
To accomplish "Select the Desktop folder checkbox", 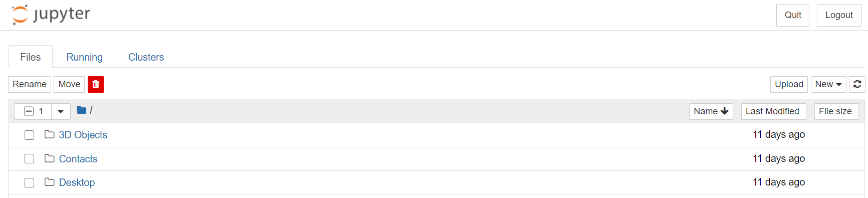I will [30, 182].
